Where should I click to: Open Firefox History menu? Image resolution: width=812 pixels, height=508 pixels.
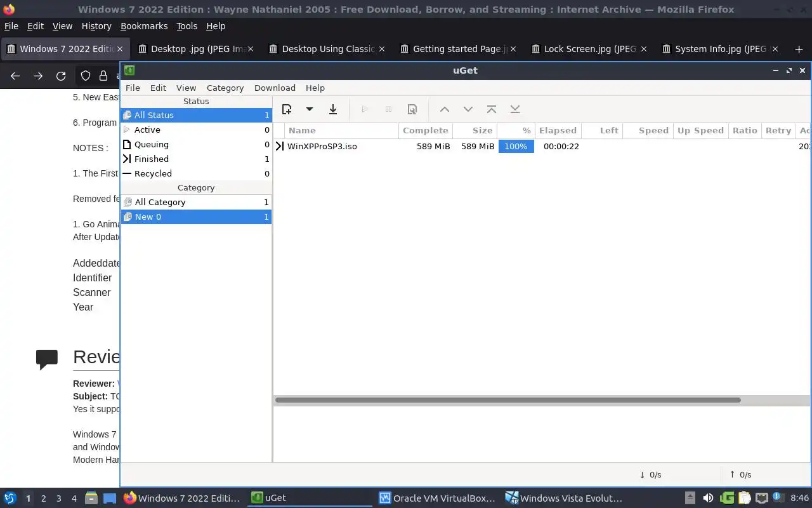tap(96, 26)
